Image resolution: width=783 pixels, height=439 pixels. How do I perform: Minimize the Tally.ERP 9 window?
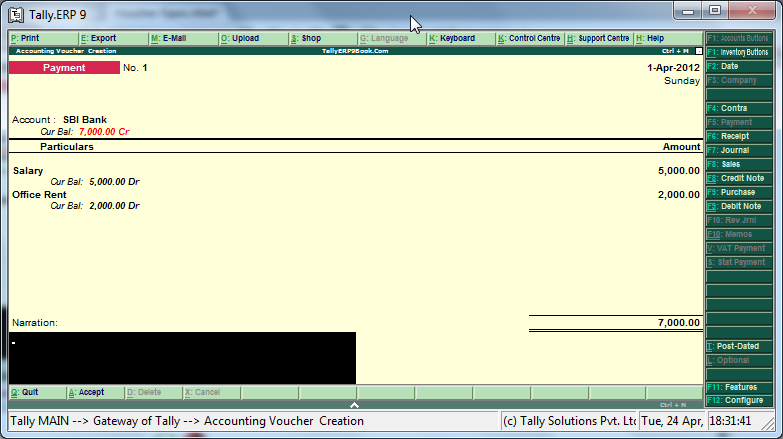(688, 11)
